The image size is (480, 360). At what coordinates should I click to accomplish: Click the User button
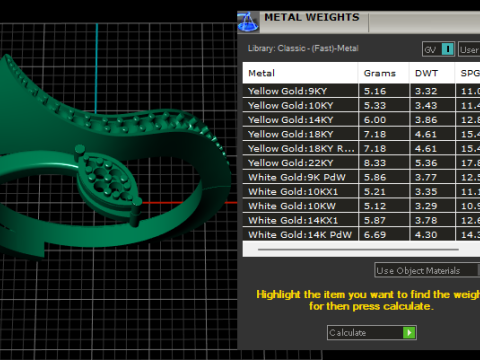(469, 50)
